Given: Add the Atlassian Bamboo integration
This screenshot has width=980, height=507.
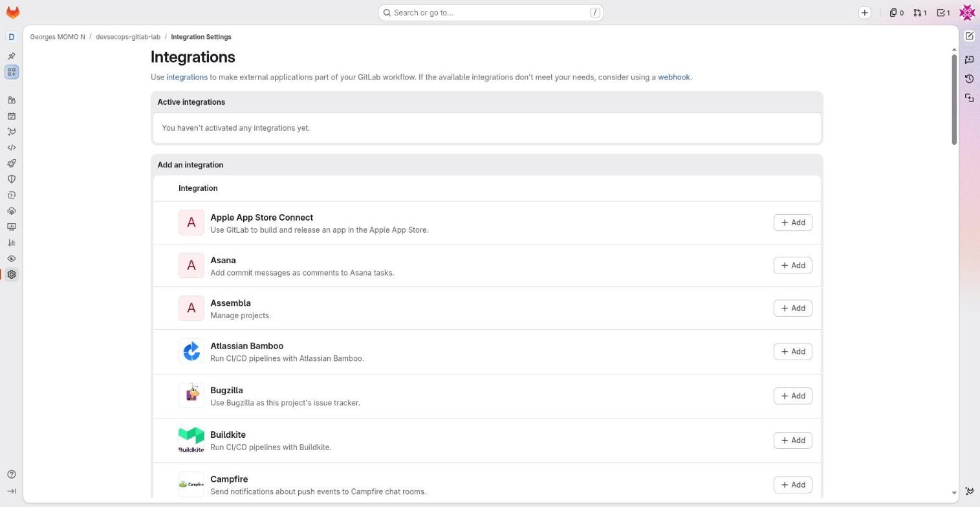Looking at the screenshot, I should pos(792,352).
